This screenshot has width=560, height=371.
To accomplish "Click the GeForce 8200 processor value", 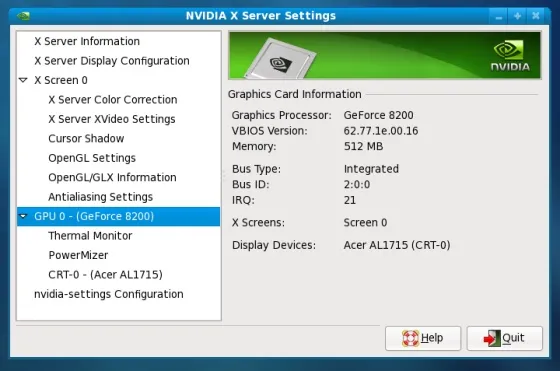I will 379,115.
